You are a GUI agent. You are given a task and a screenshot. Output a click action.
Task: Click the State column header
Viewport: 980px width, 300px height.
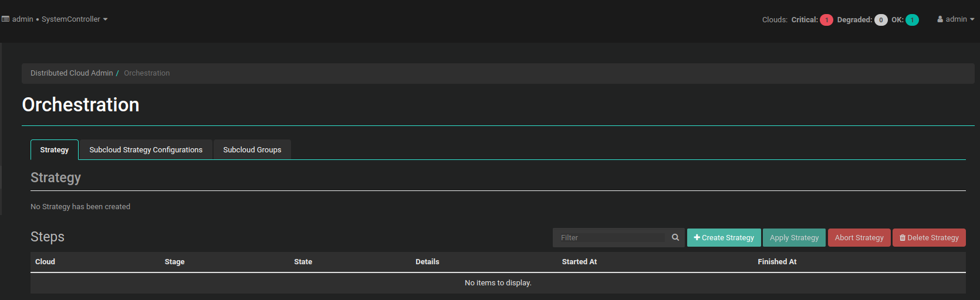(303, 262)
